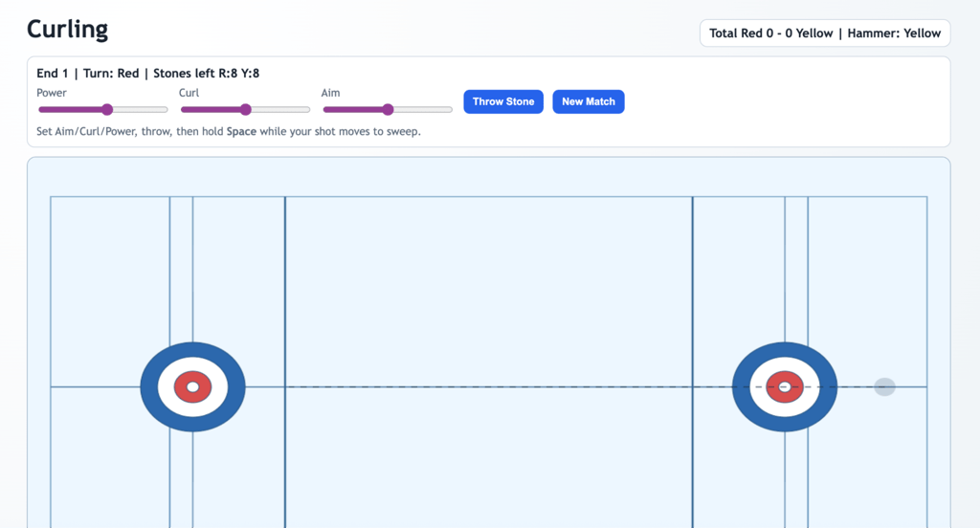This screenshot has width=980, height=528.
Task: Click the Aim slider thumb
Action: pyautogui.click(x=389, y=110)
